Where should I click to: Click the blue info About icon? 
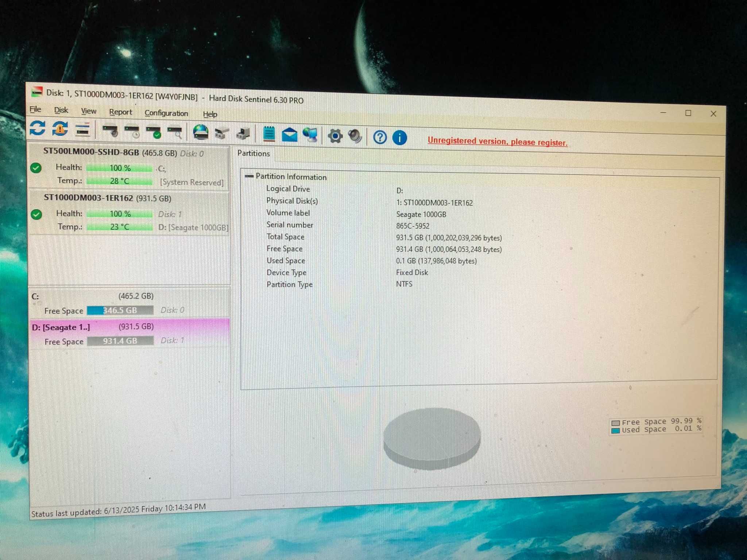pyautogui.click(x=400, y=138)
